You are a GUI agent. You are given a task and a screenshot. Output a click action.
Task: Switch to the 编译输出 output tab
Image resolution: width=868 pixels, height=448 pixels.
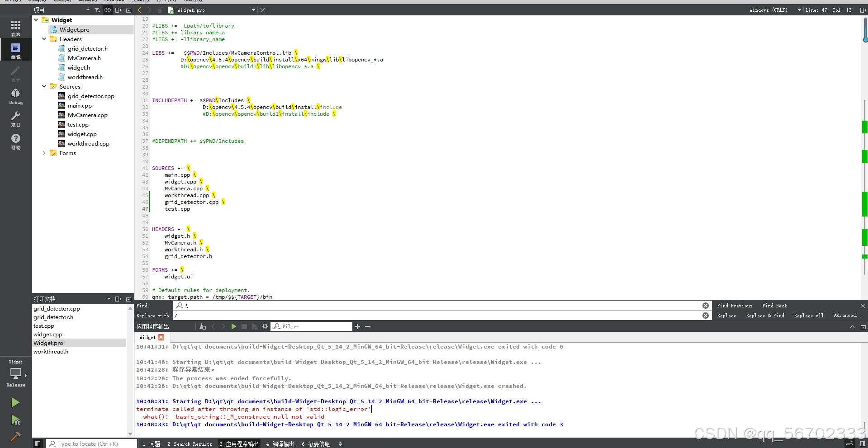point(280,443)
